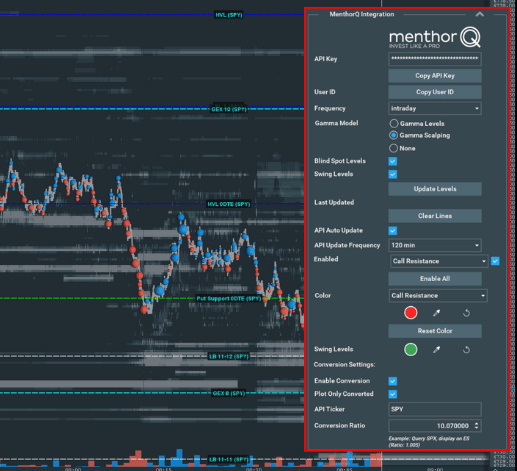Click the Put Support 0DTE (SPY) label

(x=229, y=298)
